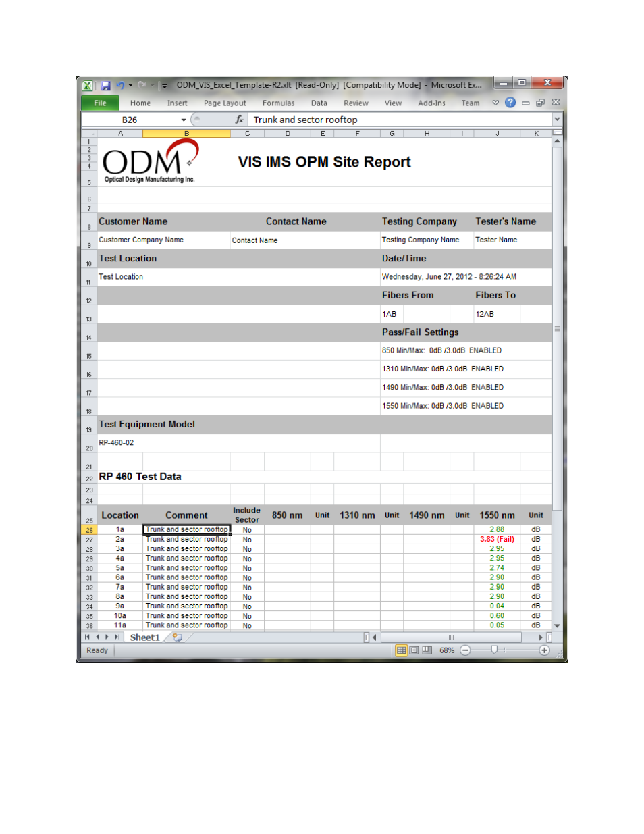Open the undo history dropdown arrow
This screenshot has width=644, height=834.
tap(130, 86)
